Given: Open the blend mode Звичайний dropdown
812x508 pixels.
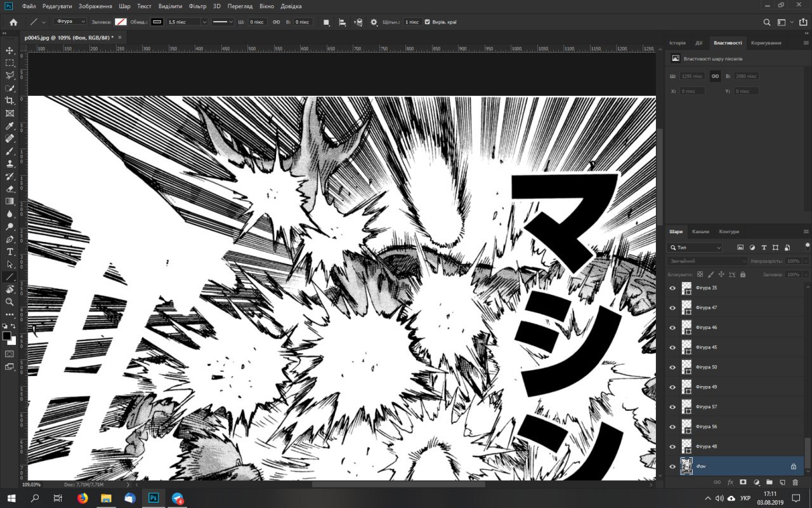Looking at the screenshot, I should [707, 261].
